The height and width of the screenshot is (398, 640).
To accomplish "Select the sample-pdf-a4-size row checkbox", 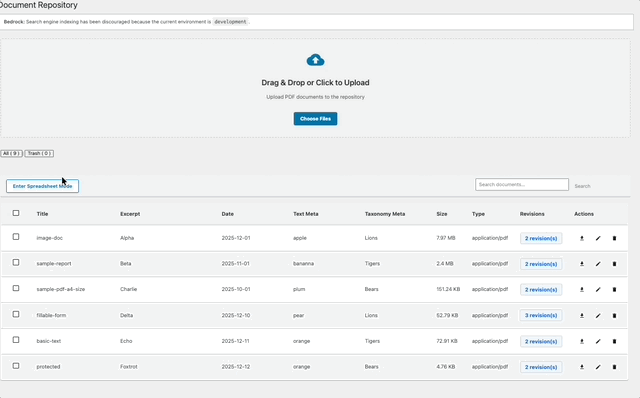I will point(16,288).
